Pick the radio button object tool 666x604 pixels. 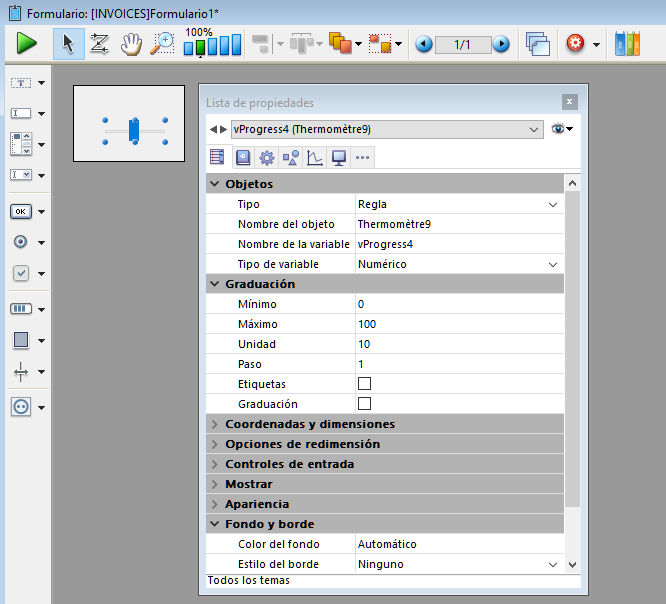(x=21, y=242)
